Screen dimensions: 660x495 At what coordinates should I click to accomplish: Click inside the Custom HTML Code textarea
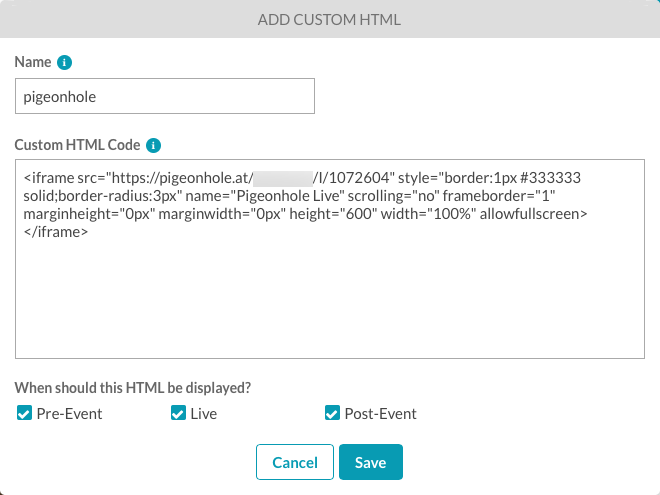pos(330,259)
